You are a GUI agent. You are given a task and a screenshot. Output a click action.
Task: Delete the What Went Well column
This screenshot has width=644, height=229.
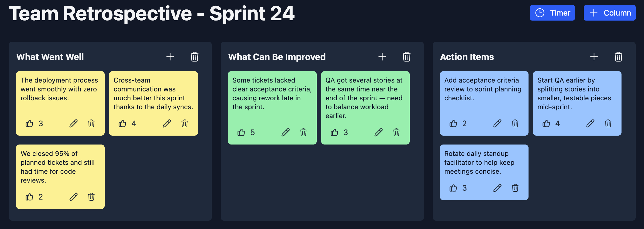195,57
